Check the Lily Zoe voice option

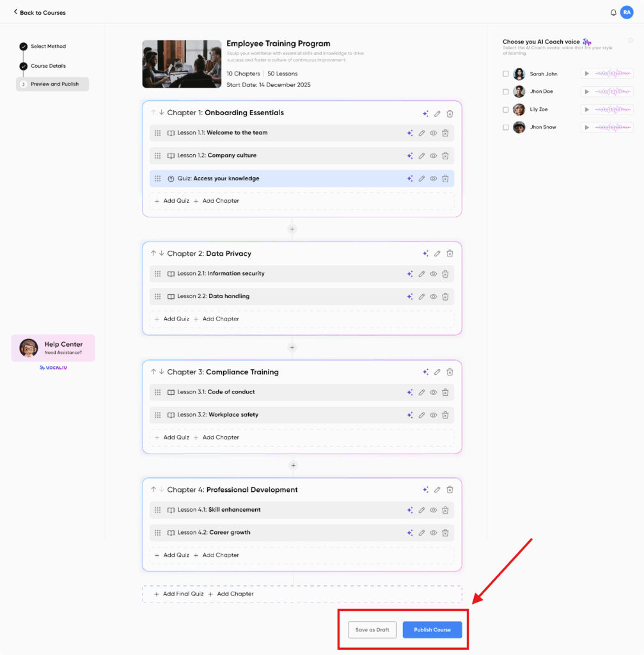pyautogui.click(x=506, y=109)
